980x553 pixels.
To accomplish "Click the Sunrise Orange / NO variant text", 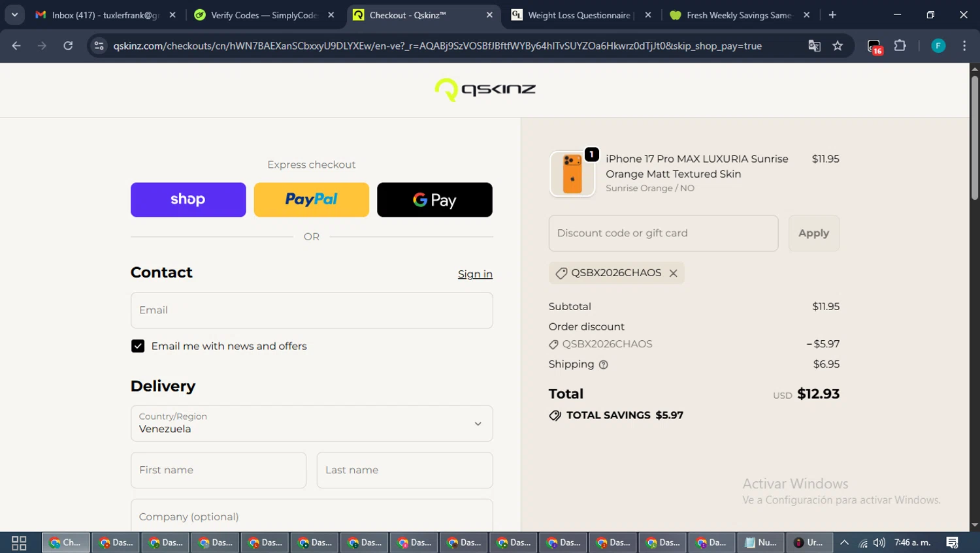I will (650, 188).
